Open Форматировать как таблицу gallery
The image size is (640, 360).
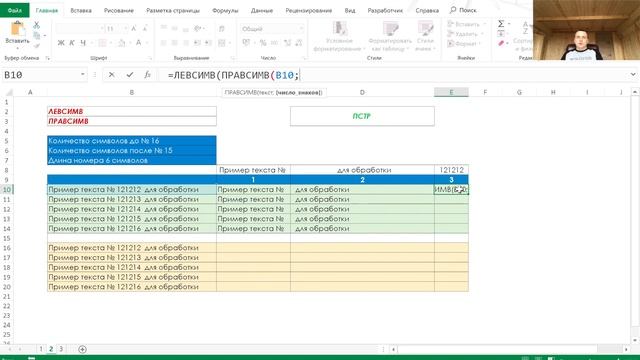tap(390, 36)
